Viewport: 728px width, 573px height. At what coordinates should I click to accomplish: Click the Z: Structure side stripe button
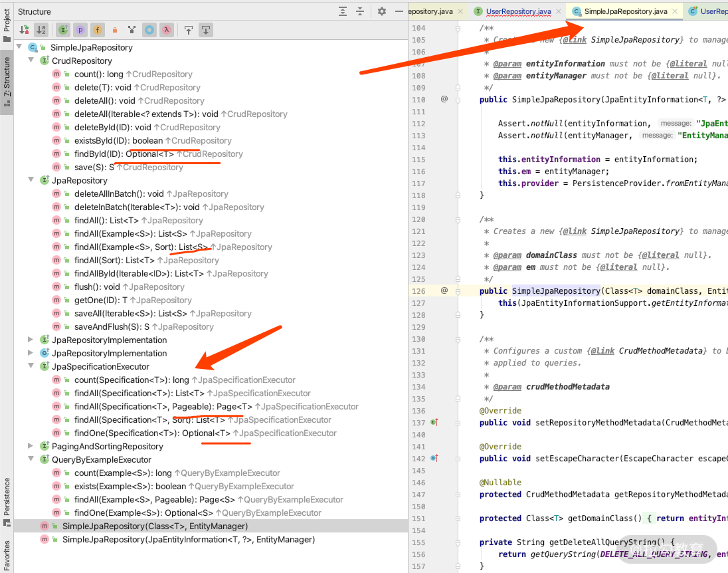(x=7, y=82)
